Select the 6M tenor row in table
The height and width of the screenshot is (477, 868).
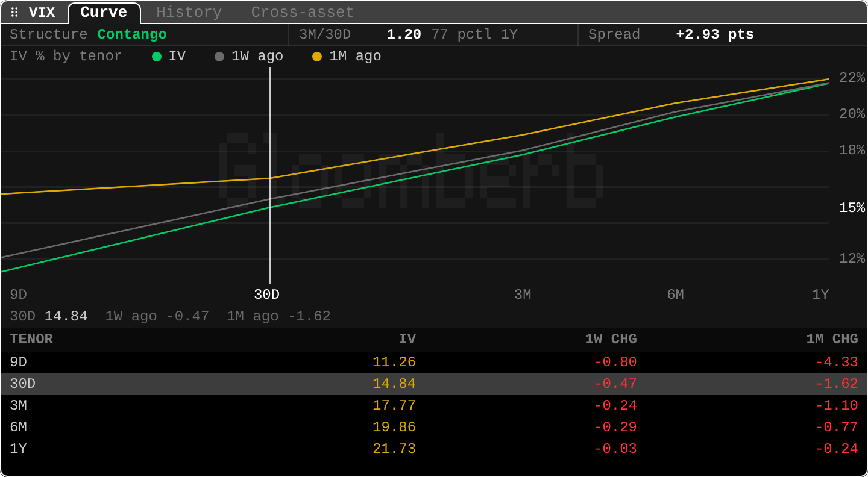434,428
